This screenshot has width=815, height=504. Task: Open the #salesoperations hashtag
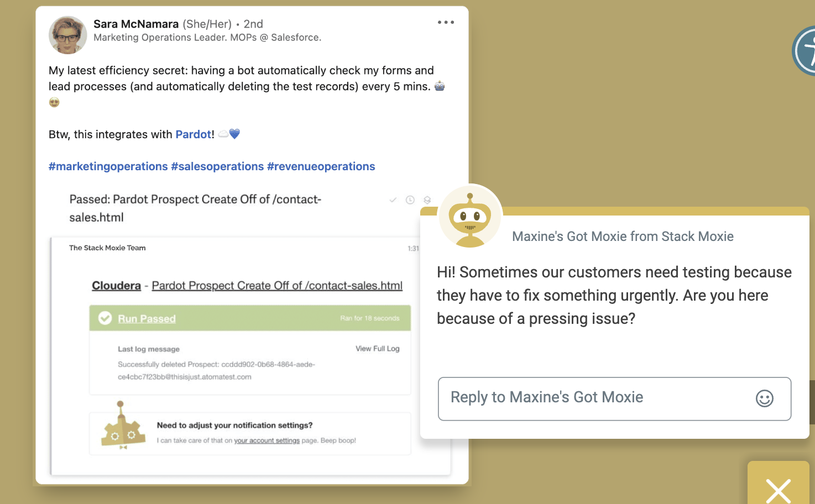[217, 166]
